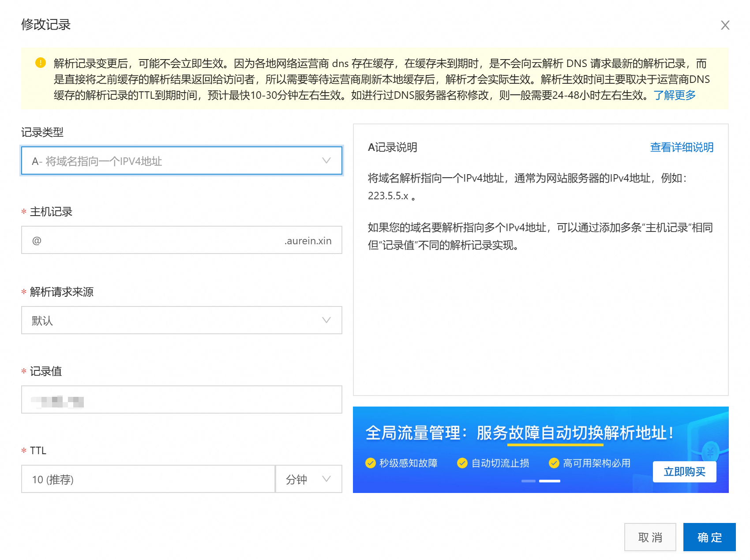
Task: Click the A记录说明 heading text
Action: (x=393, y=147)
